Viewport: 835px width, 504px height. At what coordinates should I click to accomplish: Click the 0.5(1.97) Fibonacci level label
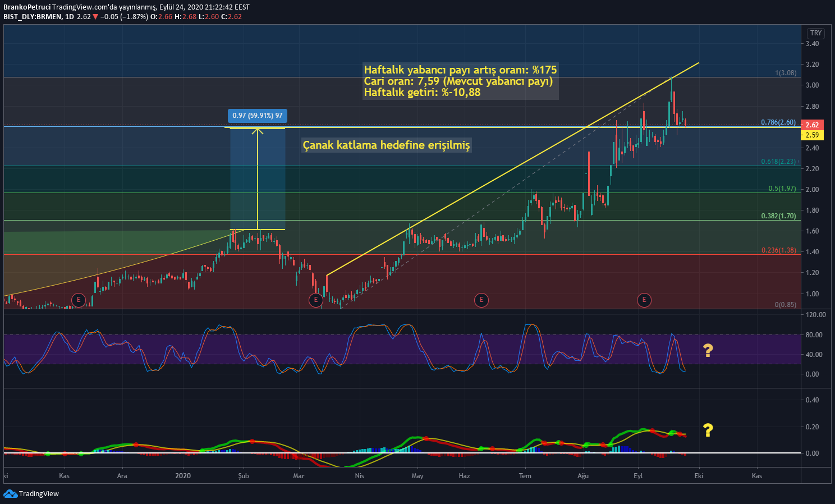pyautogui.click(x=782, y=189)
